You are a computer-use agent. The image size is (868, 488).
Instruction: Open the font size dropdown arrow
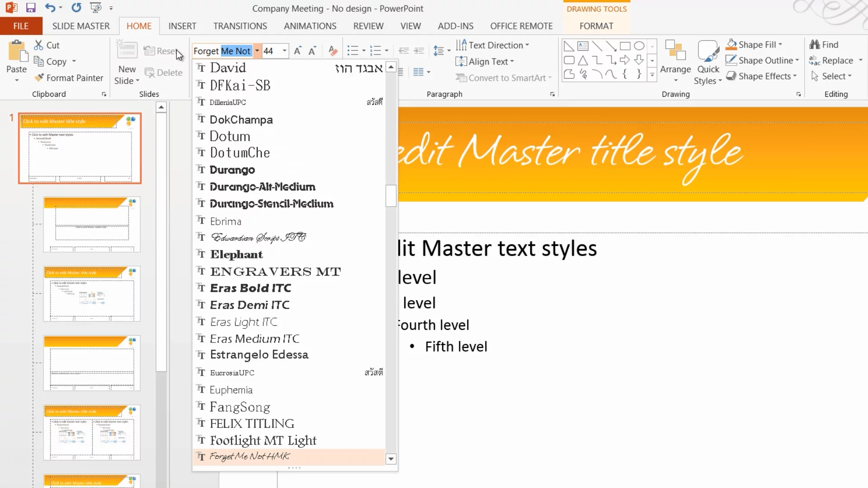284,51
